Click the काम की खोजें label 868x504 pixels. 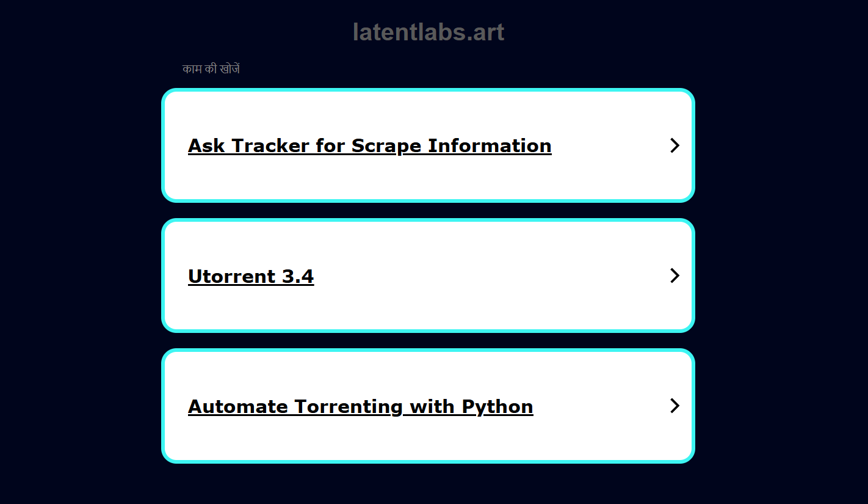211,69
